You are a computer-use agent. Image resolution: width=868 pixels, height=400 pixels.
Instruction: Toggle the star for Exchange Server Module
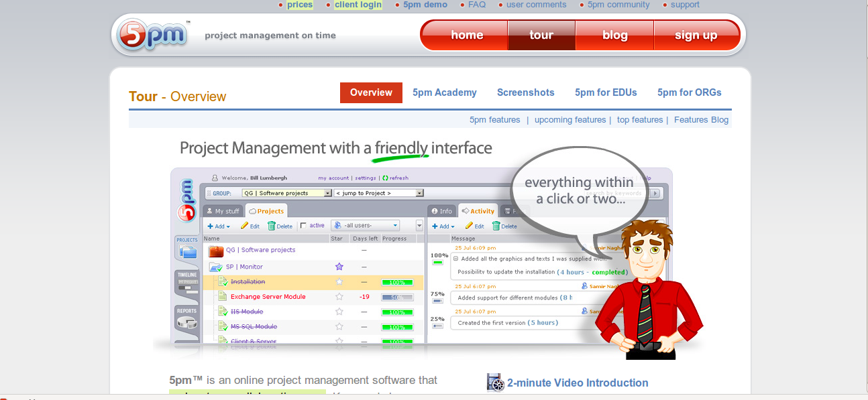coord(339,296)
